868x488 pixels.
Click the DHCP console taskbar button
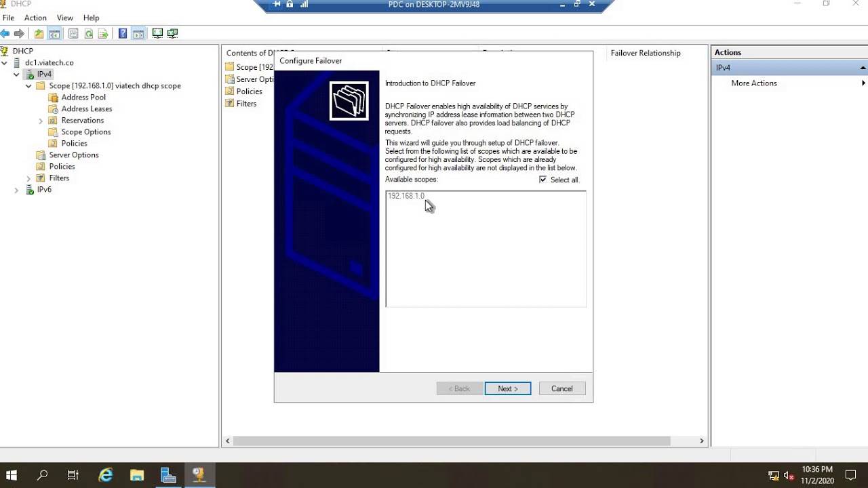pyautogui.click(x=199, y=475)
